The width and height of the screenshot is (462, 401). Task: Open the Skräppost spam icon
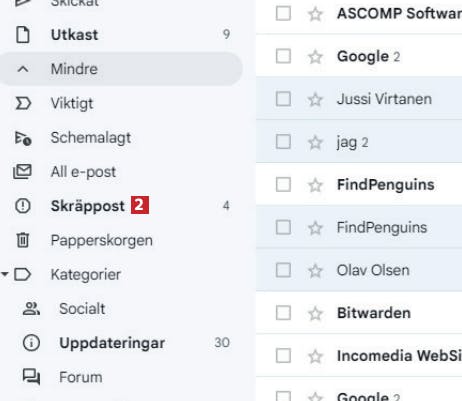tap(23, 206)
